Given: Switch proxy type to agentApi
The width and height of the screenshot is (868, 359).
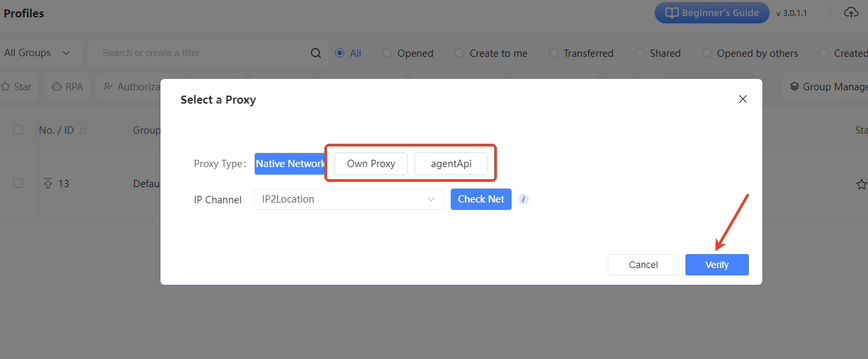Looking at the screenshot, I should click(x=451, y=164).
